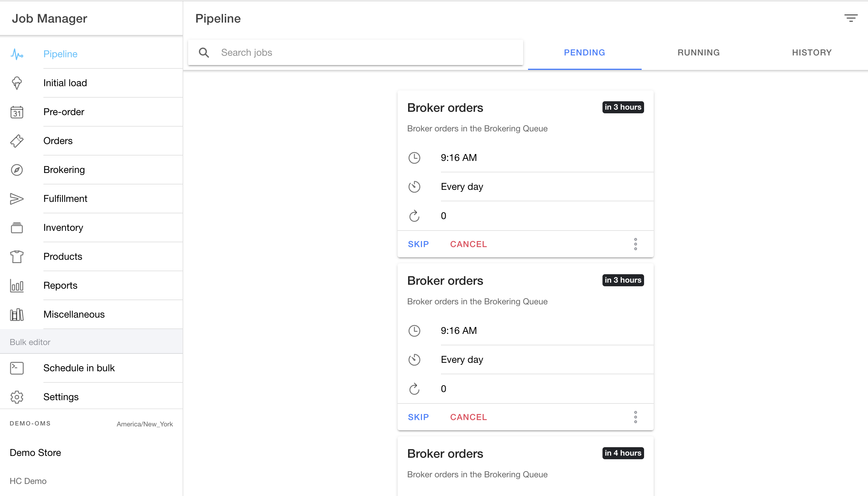The image size is (868, 496).
Task: Open second Broker orders three-dot menu
Action: click(x=635, y=417)
